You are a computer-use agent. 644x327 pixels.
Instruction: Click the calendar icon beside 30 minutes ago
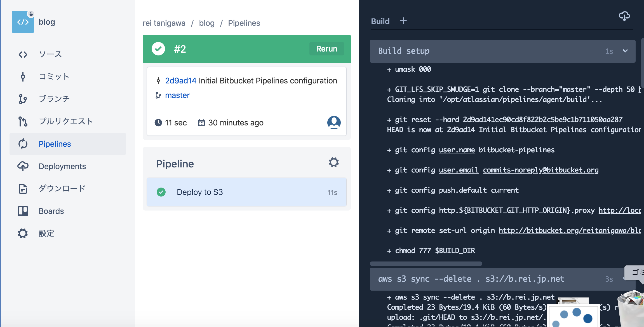[201, 123]
